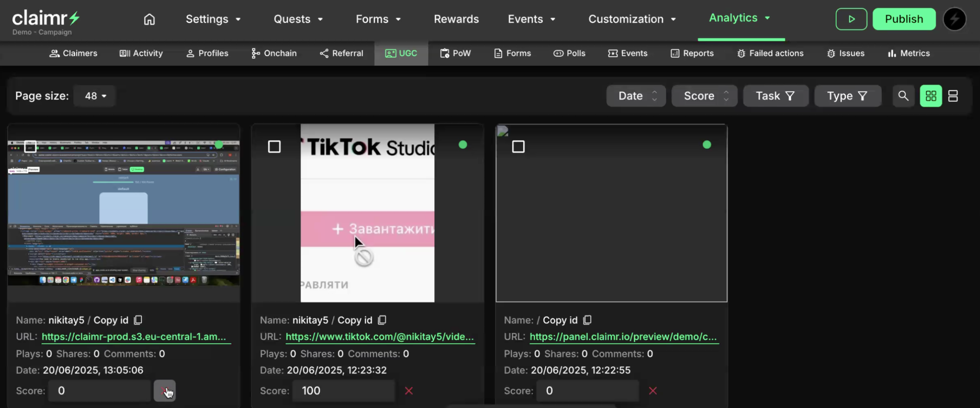Screen dimensions: 980x408
Task: Click red X next to 12:22:55 card score
Action: (x=653, y=391)
